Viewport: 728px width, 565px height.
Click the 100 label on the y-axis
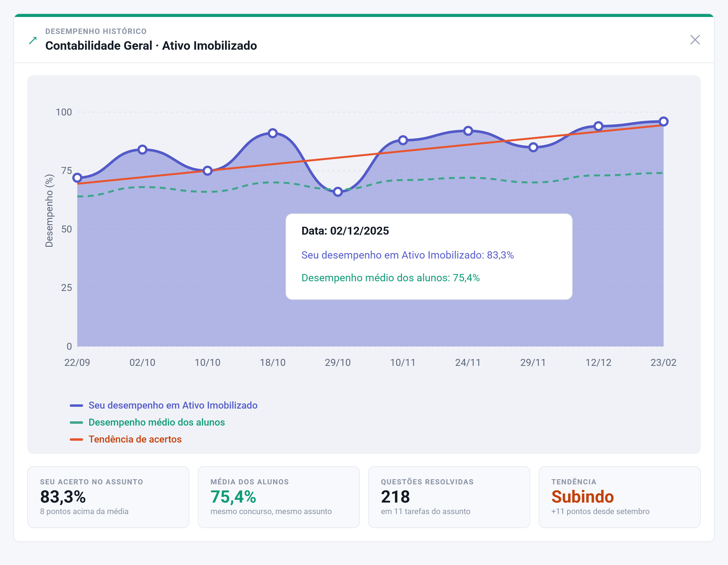coord(64,112)
